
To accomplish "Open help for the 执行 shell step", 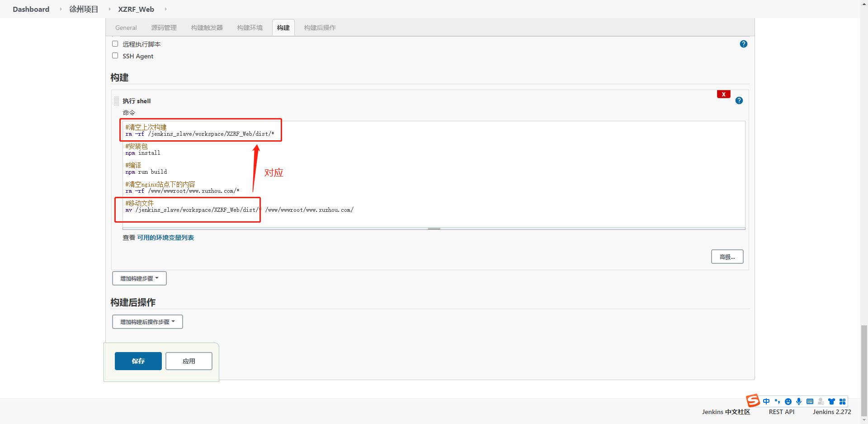I will (x=739, y=100).
